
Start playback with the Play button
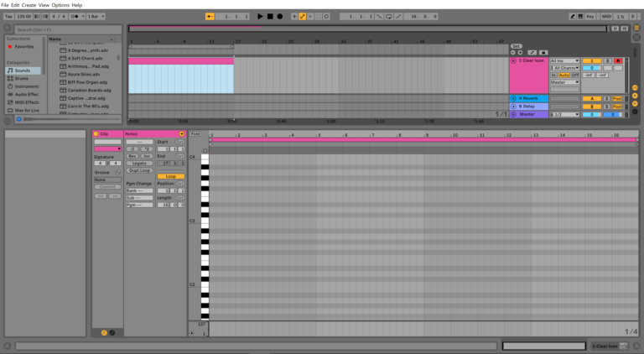pyautogui.click(x=260, y=17)
